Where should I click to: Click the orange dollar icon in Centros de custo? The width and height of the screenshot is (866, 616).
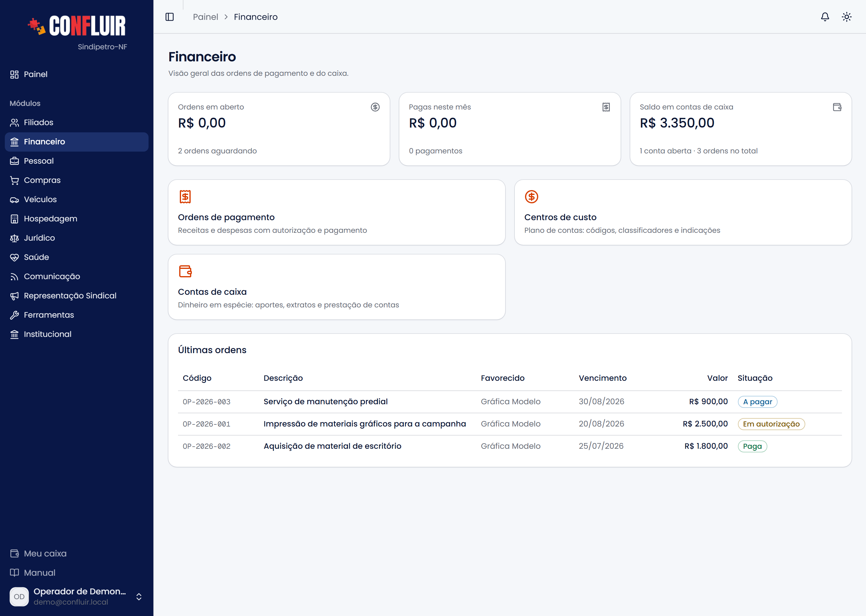pos(531,196)
